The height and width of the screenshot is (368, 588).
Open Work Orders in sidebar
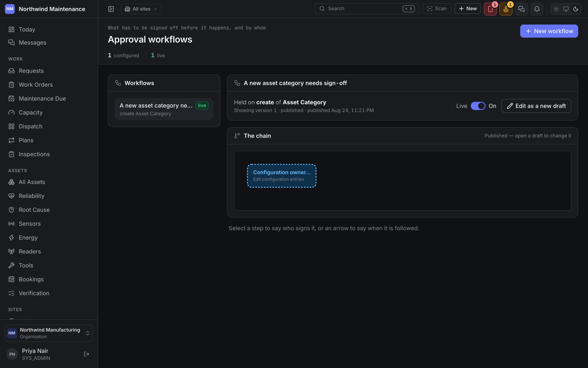click(49, 85)
